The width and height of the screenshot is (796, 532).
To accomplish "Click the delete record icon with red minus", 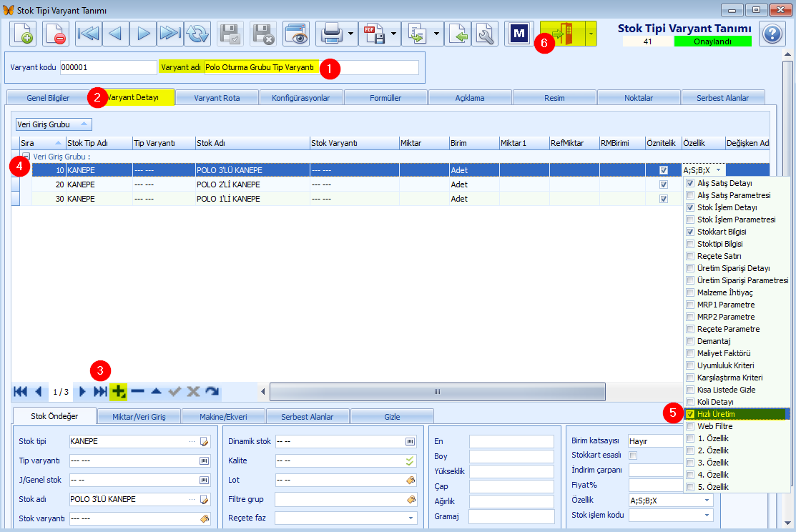I will [55, 34].
